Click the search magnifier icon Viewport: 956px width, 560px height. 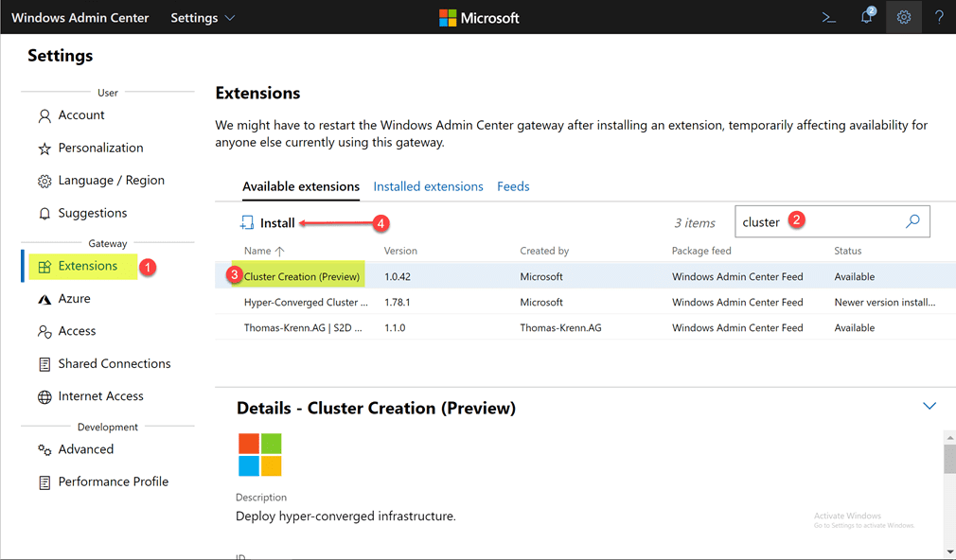coord(912,221)
